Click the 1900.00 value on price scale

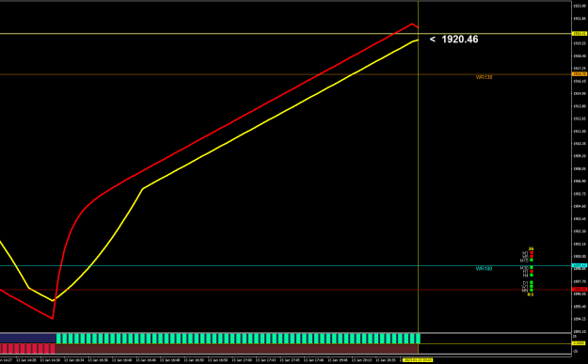coord(580,257)
